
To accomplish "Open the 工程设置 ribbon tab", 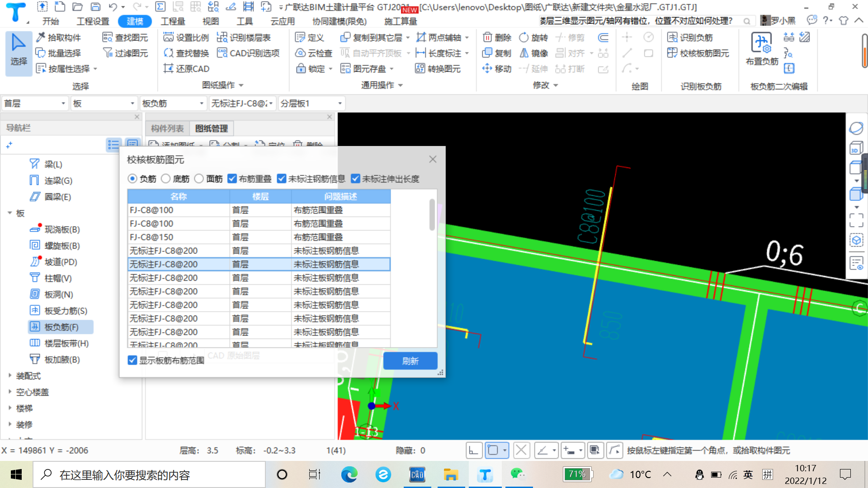I will [x=93, y=21].
